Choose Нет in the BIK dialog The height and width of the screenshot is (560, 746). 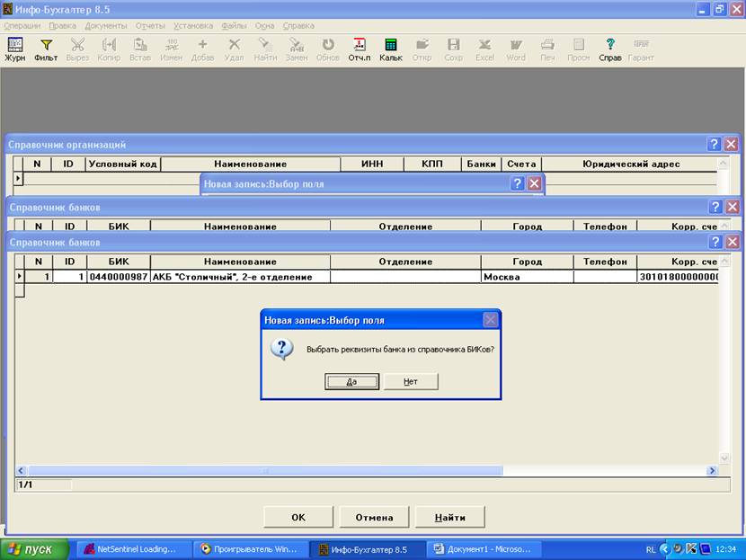[411, 382]
